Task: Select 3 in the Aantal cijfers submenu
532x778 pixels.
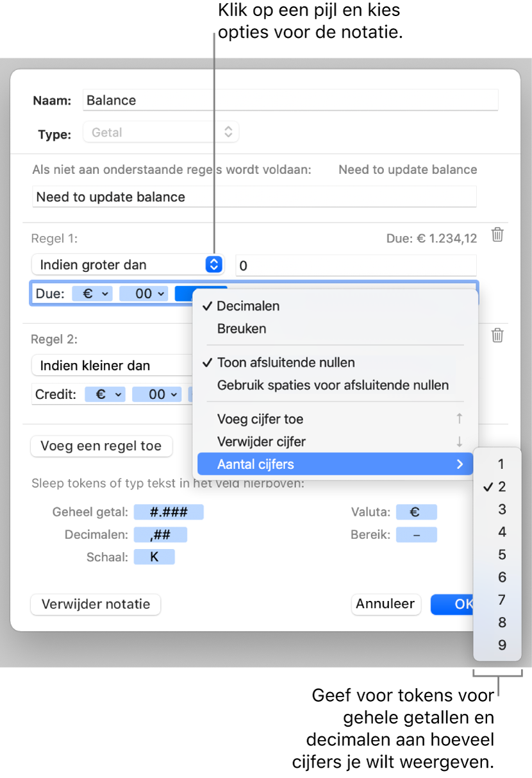Action: tap(497, 509)
